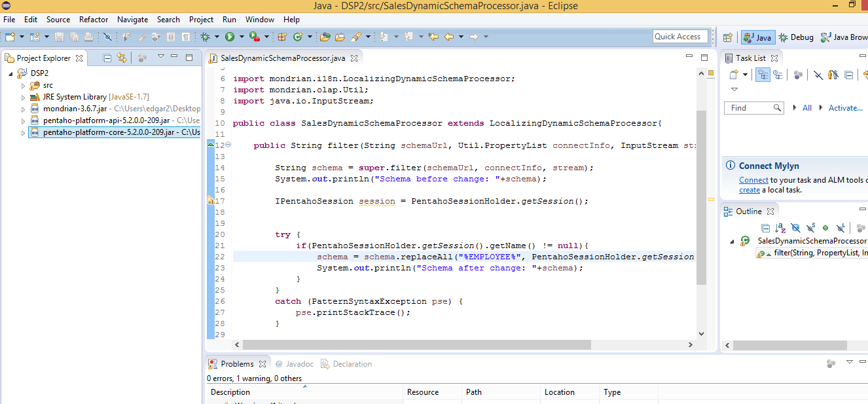Image resolution: width=868 pixels, height=404 pixels.
Task: Click the Connect link in Mylyn panel
Action: click(x=753, y=180)
